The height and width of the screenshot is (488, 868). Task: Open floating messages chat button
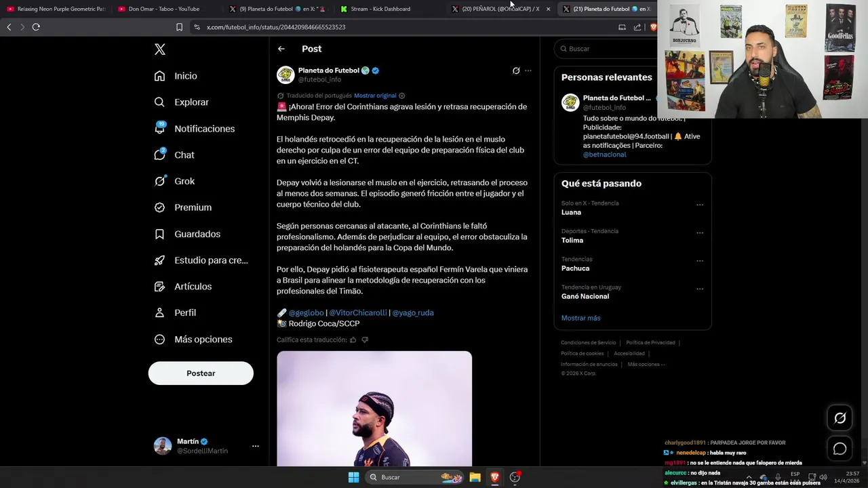pyautogui.click(x=840, y=449)
